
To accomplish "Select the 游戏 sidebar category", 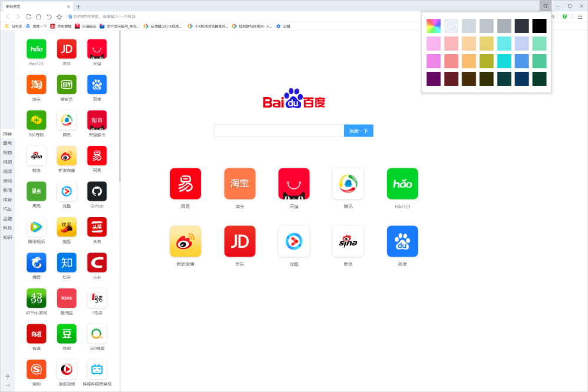I will coord(8,181).
